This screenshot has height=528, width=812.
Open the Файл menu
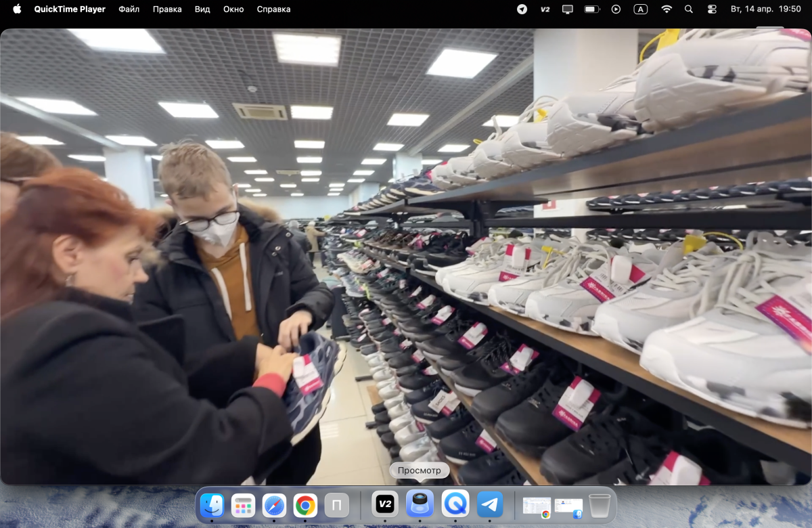[129, 9]
